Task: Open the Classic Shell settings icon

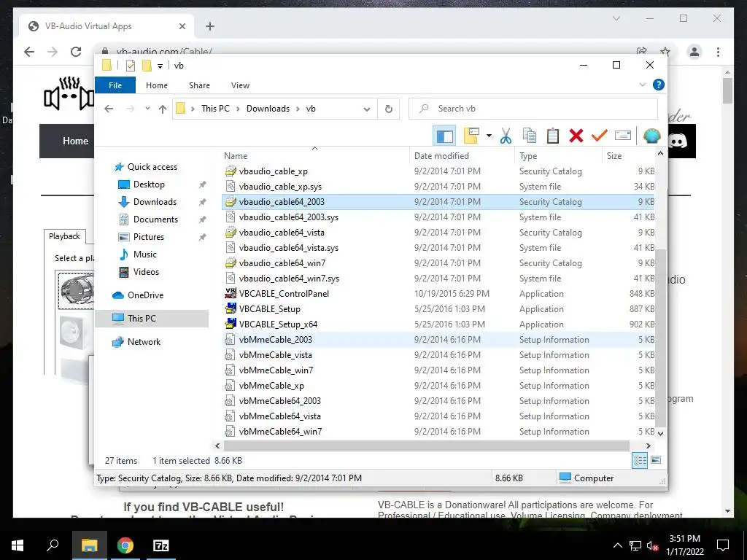Action: pos(651,136)
